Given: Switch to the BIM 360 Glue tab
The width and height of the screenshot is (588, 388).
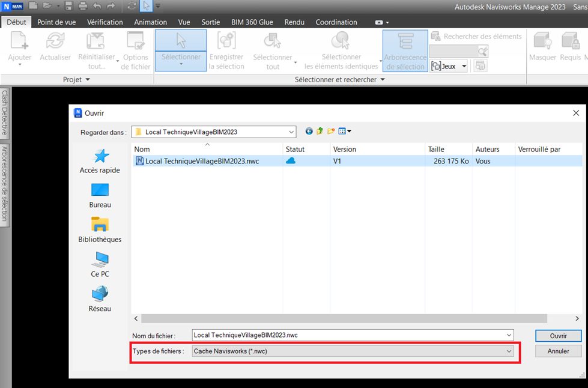Looking at the screenshot, I should [252, 22].
